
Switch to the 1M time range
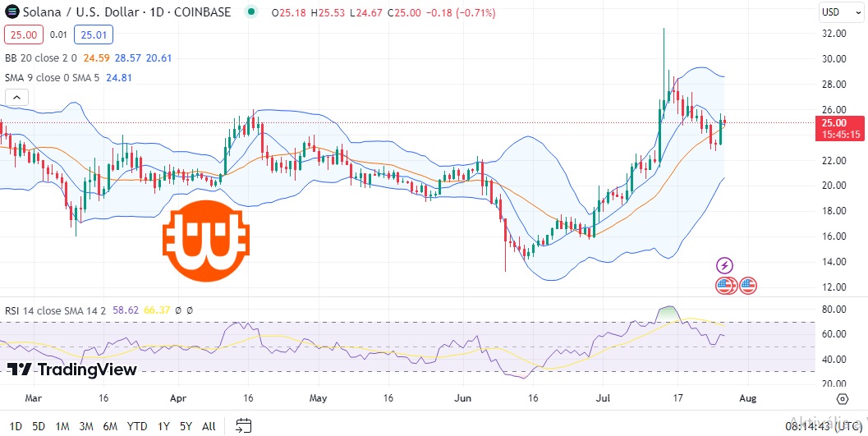[x=62, y=426]
